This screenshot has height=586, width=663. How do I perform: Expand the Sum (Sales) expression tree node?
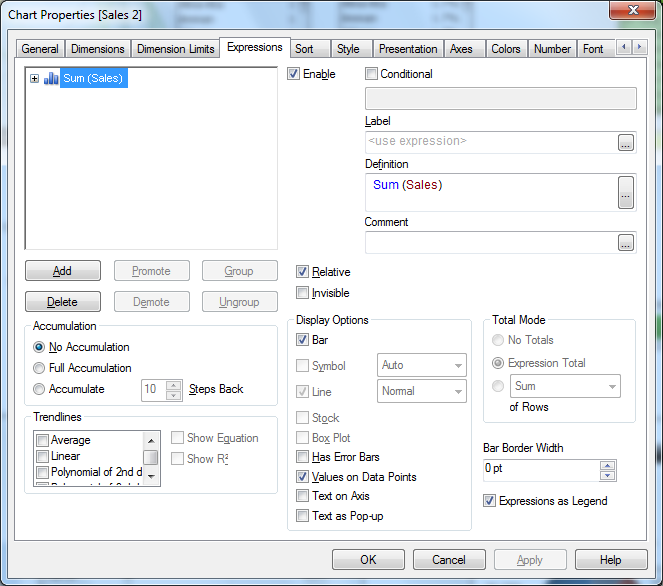(35, 78)
